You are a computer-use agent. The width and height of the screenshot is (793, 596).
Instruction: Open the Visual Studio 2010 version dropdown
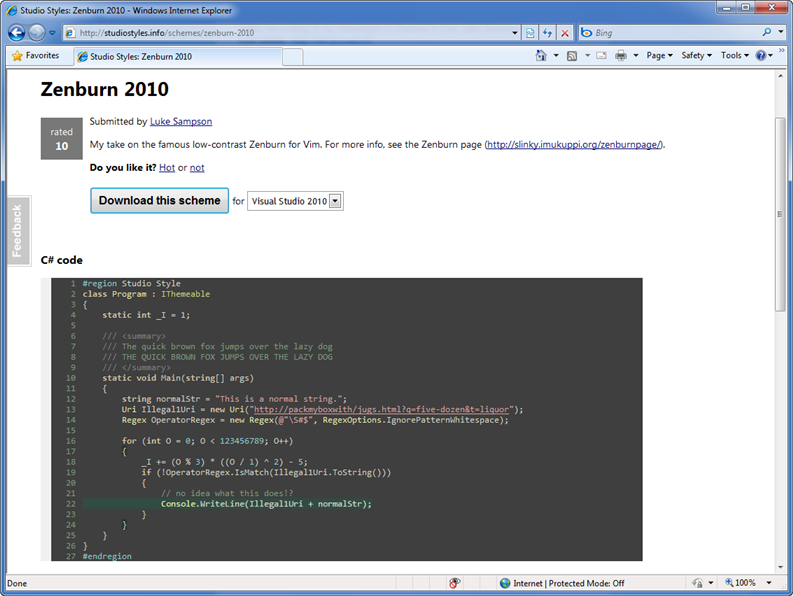click(295, 201)
